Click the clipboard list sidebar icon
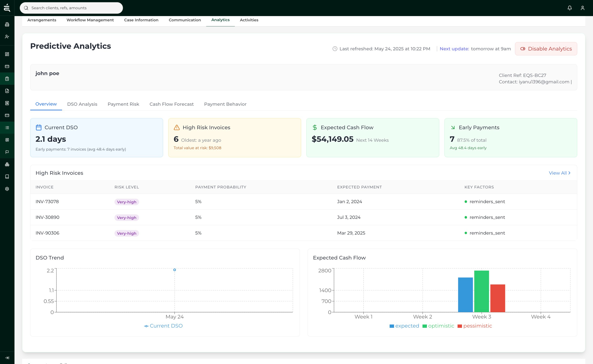The image size is (593, 364). [7, 79]
